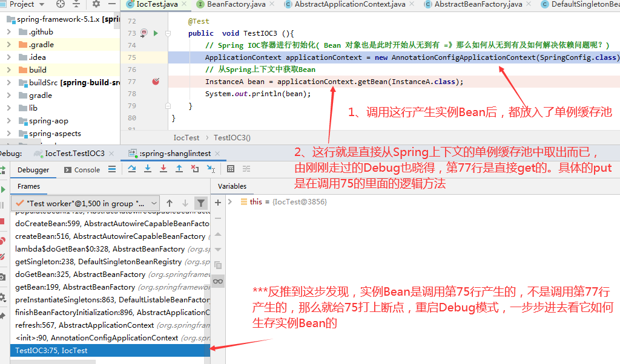Click the Step Out debug icon
The height and width of the screenshot is (364, 620).
[x=179, y=169]
